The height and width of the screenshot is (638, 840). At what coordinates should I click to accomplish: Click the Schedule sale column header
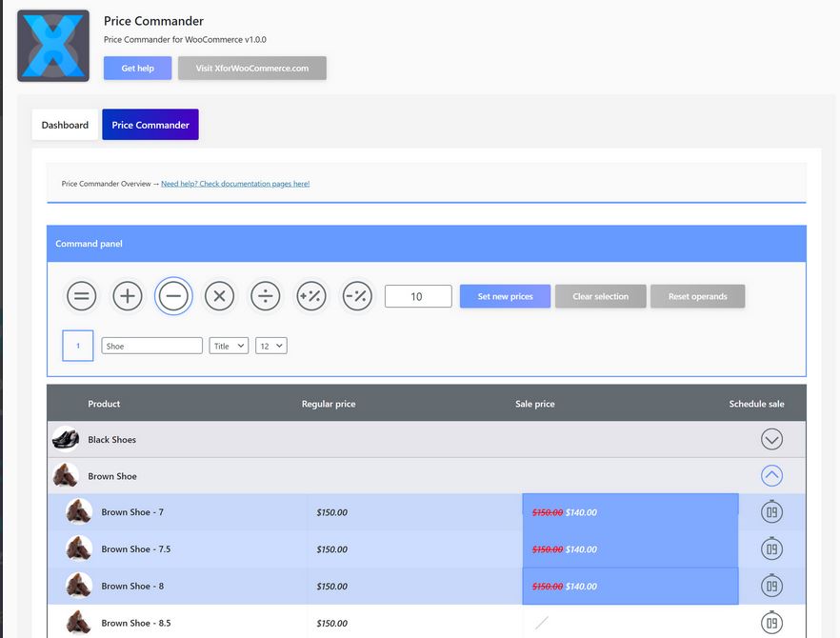click(x=756, y=404)
